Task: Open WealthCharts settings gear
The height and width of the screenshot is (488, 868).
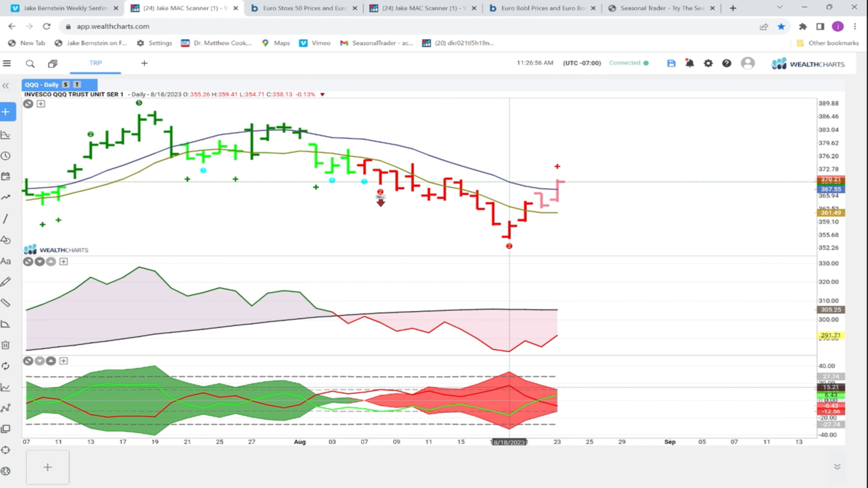Action: [x=708, y=63]
